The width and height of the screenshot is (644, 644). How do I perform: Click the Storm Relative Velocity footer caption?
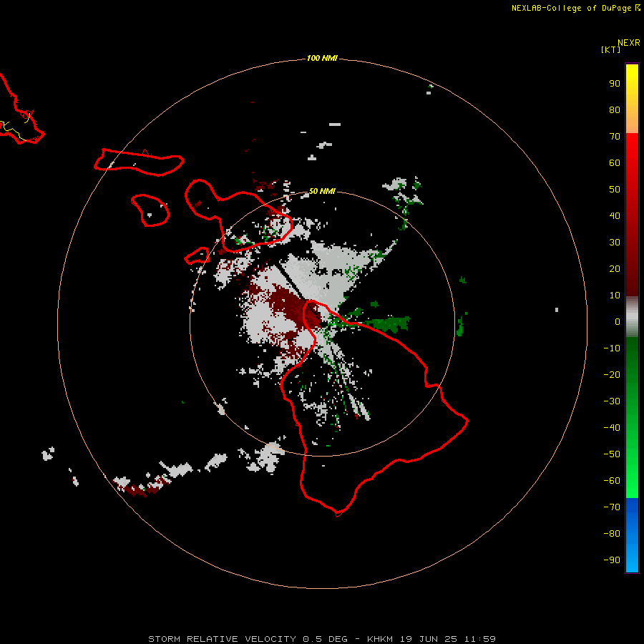click(x=322, y=639)
